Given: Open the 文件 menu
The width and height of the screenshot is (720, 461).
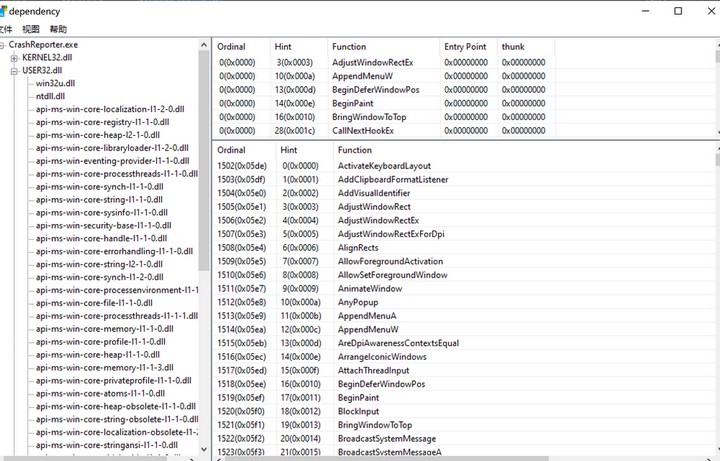Looking at the screenshot, I should tap(6, 30).
